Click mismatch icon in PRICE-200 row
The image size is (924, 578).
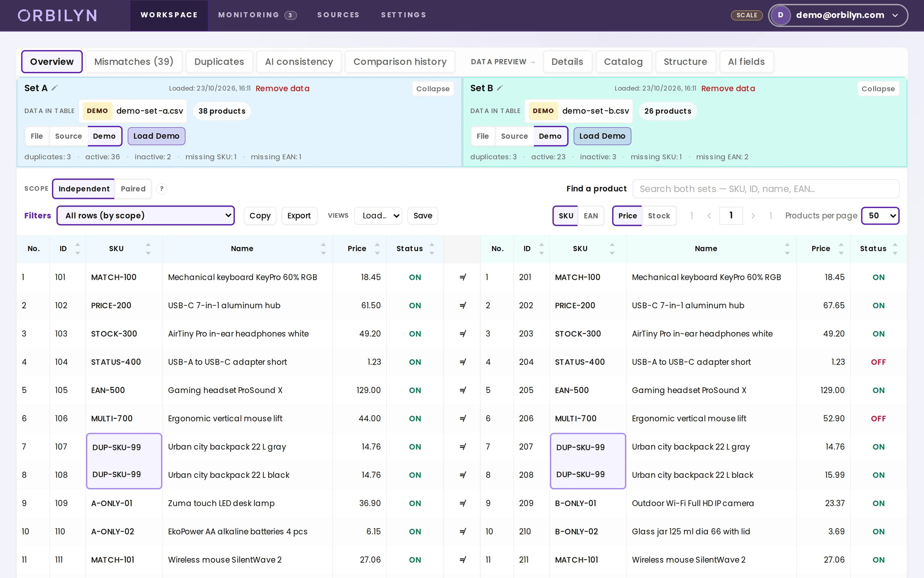pyautogui.click(x=463, y=306)
